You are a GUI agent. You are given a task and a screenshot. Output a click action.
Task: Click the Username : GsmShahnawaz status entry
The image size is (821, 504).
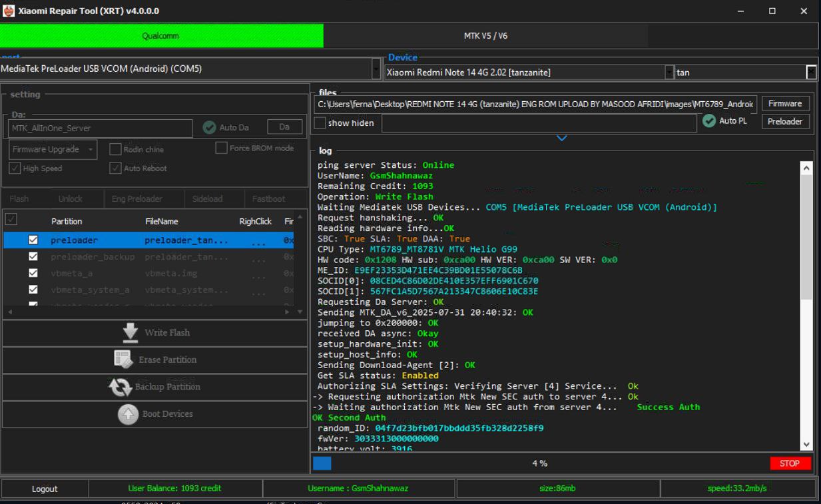pyautogui.click(x=358, y=489)
